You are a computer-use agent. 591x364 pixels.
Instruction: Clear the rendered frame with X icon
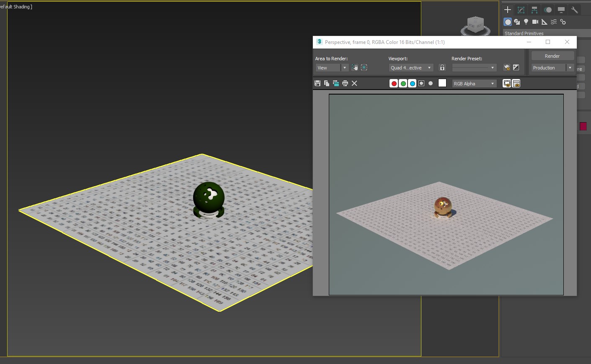354,83
